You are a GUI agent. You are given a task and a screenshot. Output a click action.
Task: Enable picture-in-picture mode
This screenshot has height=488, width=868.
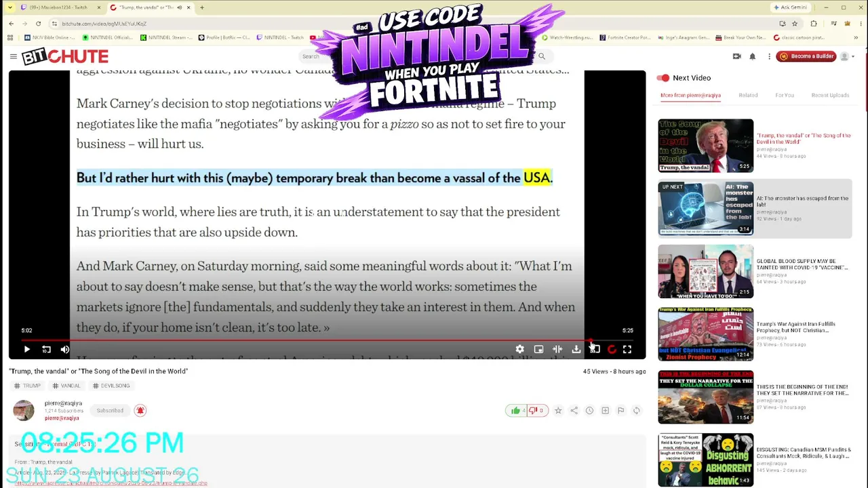[x=538, y=350]
